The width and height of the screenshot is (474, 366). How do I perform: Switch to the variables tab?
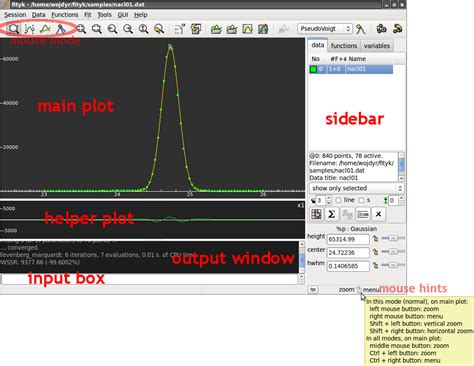point(377,46)
